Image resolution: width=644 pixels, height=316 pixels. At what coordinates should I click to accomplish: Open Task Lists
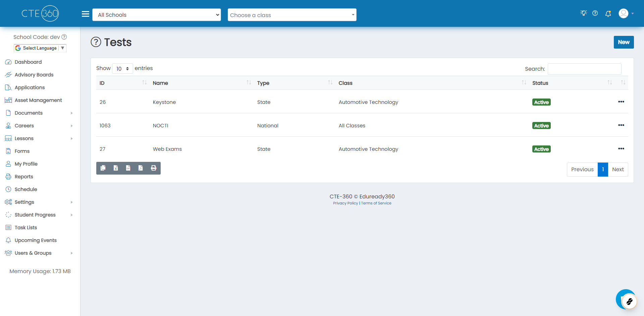pyautogui.click(x=26, y=228)
